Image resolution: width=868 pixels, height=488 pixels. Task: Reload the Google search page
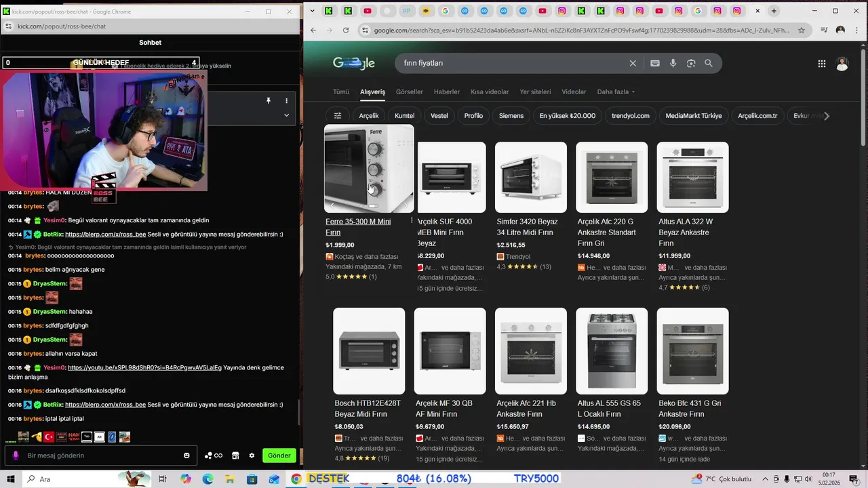point(346,30)
